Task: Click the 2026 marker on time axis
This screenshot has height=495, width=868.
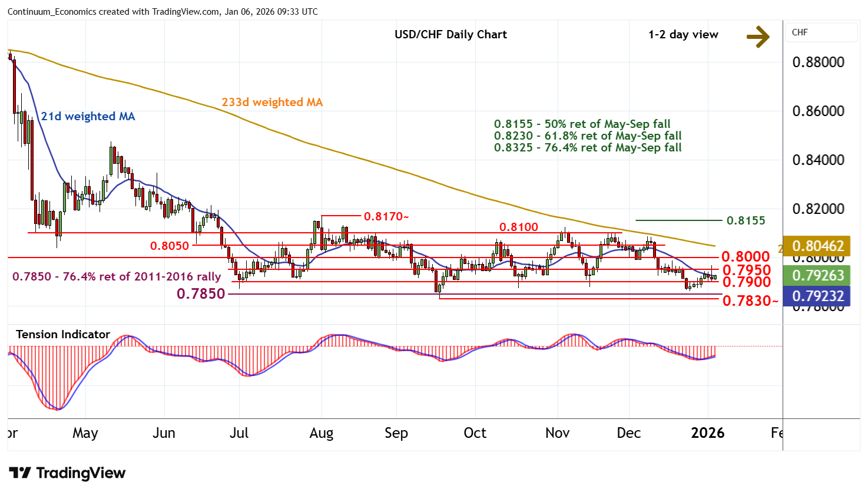Action: (x=707, y=433)
